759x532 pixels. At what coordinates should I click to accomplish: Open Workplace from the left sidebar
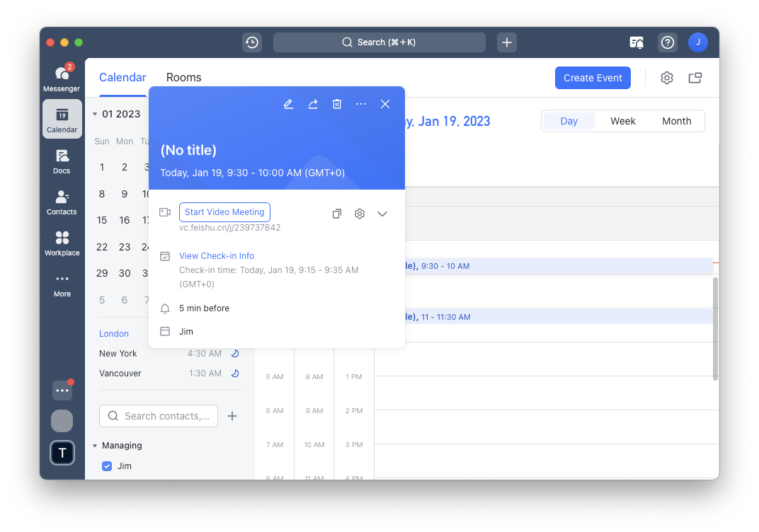click(x=62, y=243)
